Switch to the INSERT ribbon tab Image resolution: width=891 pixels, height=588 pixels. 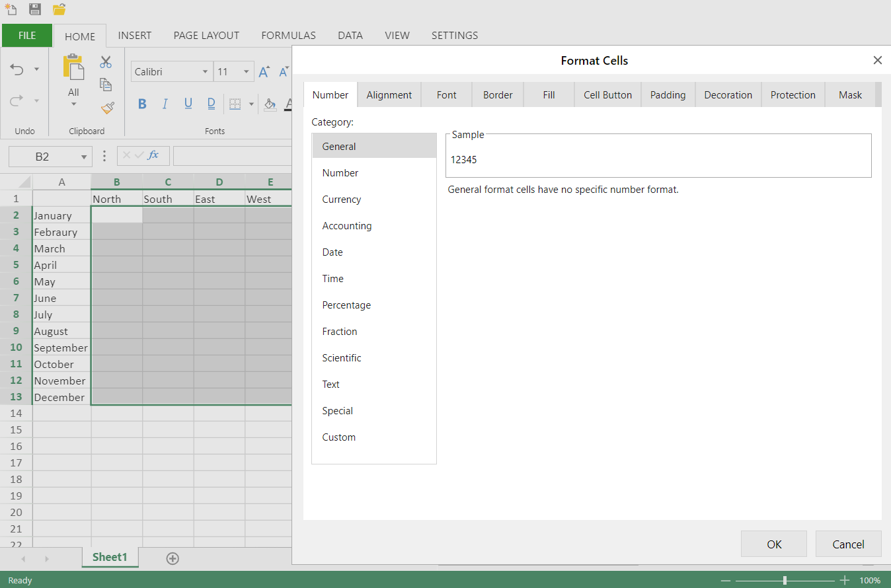coord(135,35)
